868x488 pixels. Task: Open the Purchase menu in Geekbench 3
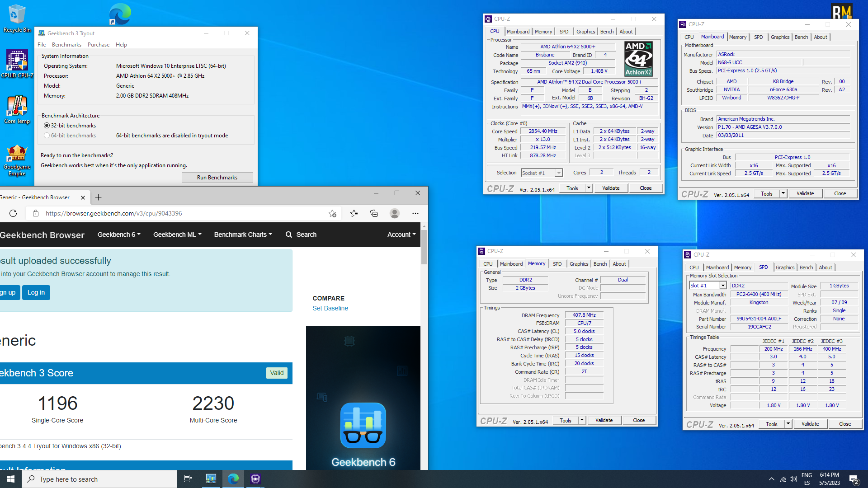point(99,45)
